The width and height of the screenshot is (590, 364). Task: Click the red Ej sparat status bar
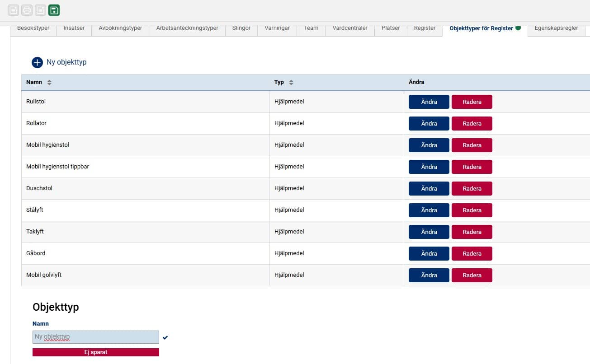(96, 352)
